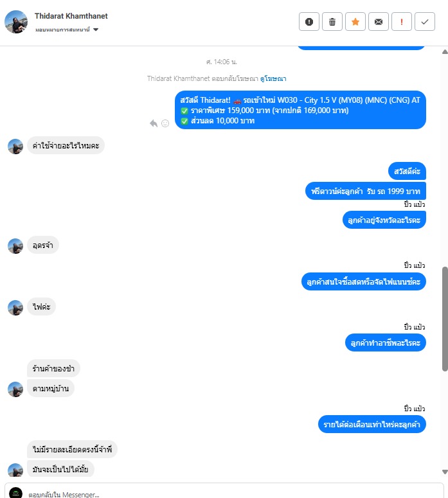The width and height of the screenshot is (448, 498).
Task: Click Thidarat Khamthanet's header profile photo
Action: pos(16,22)
